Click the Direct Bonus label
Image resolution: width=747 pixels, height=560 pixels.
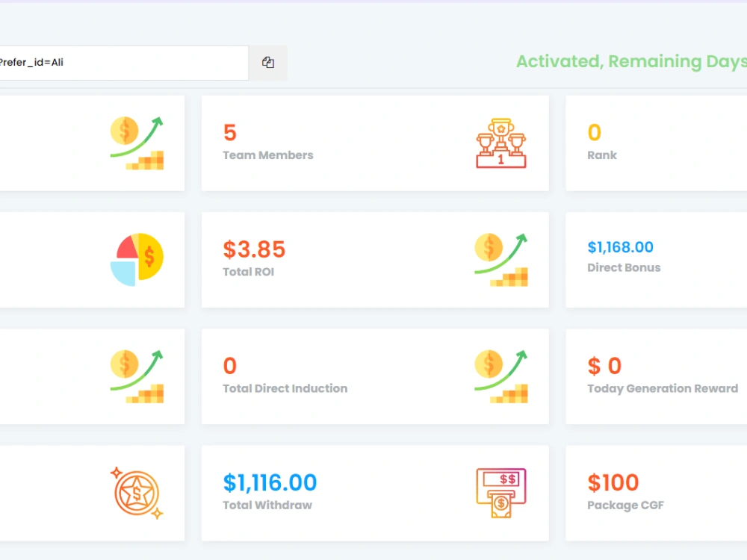point(624,267)
